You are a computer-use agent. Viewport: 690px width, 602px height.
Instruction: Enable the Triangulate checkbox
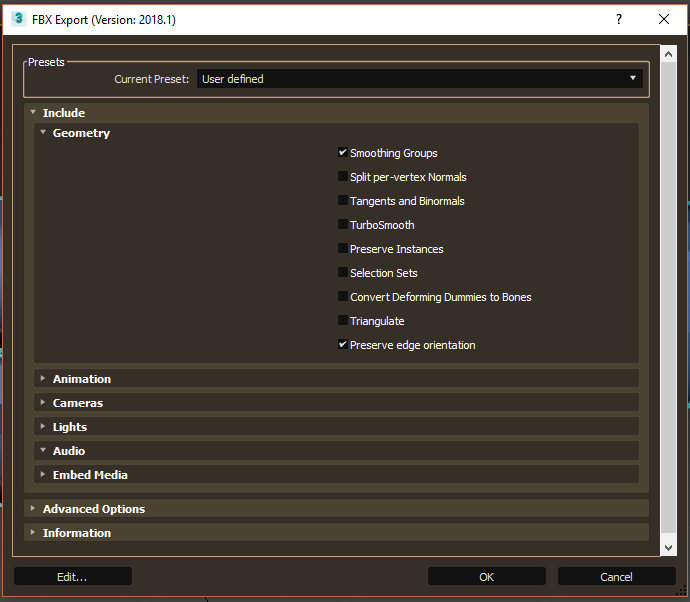[343, 321]
